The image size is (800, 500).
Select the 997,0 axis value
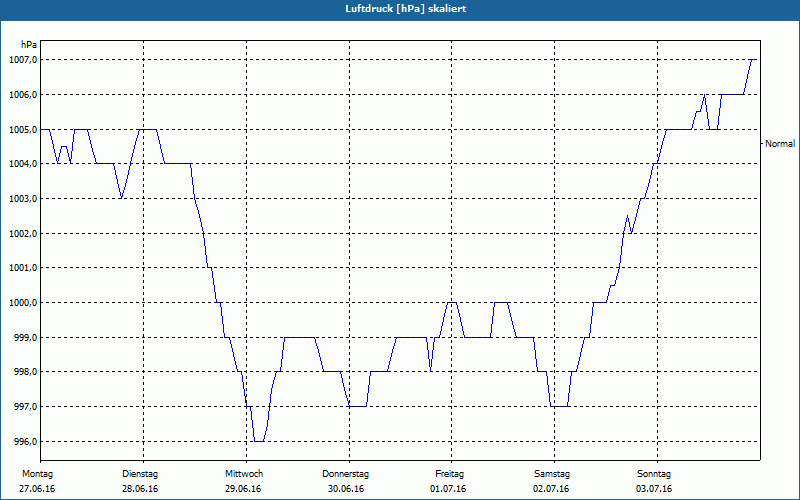pyautogui.click(x=25, y=407)
